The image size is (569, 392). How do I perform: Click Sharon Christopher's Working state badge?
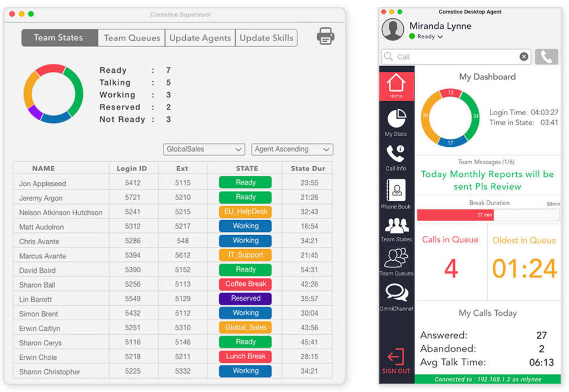[245, 371]
